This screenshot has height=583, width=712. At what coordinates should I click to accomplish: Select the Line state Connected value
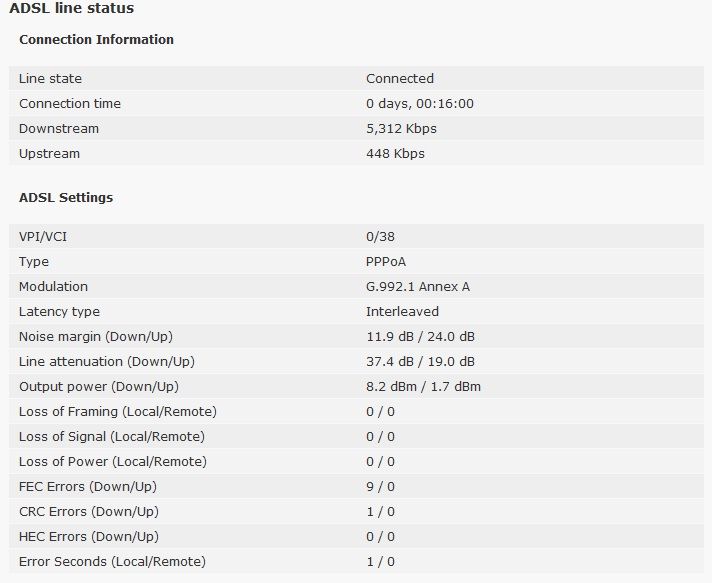point(399,79)
